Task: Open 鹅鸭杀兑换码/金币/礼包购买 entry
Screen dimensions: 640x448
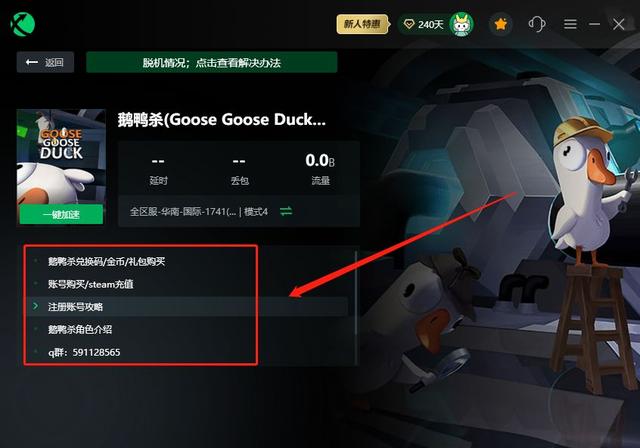Action: pos(106,261)
